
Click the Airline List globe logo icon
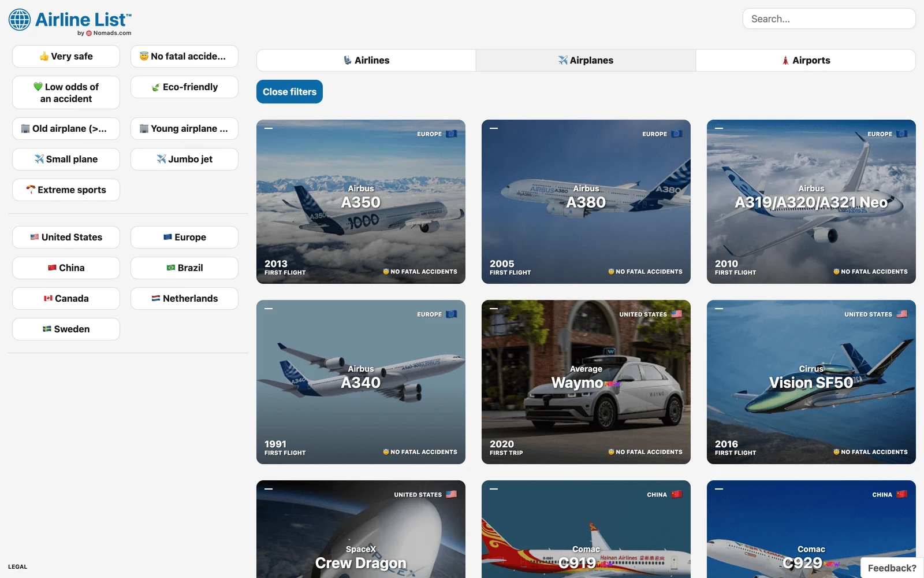pyautogui.click(x=19, y=20)
